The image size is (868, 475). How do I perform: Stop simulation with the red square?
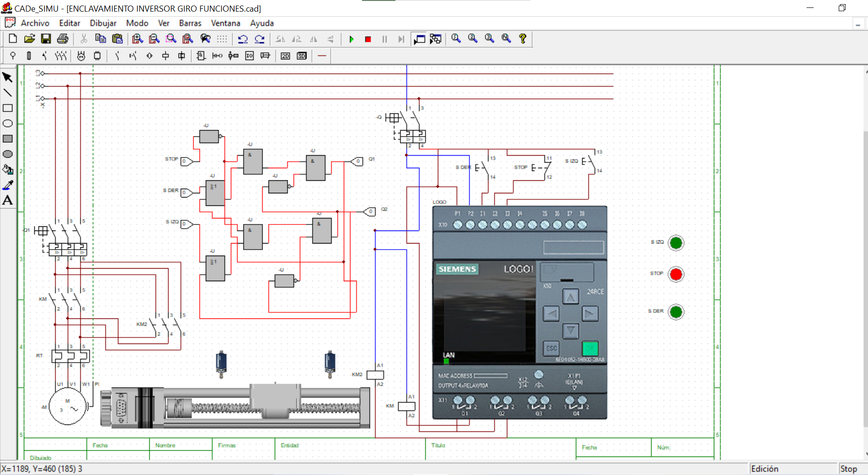(x=368, y=40)
